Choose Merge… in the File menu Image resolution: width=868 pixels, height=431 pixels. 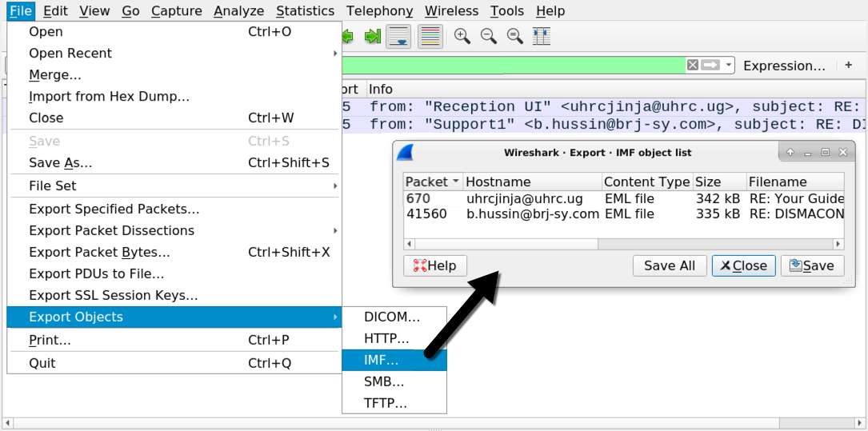[x=174, y=74]
